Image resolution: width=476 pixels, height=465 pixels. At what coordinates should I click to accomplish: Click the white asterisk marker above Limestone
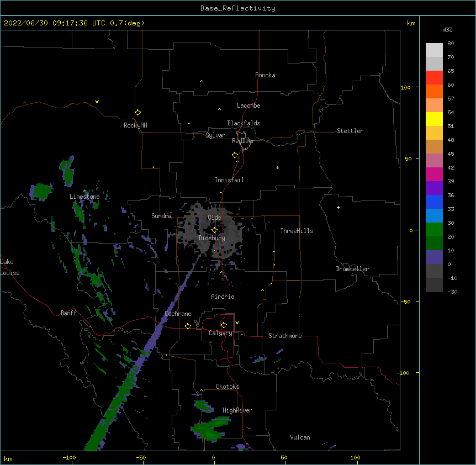[85, 191]
